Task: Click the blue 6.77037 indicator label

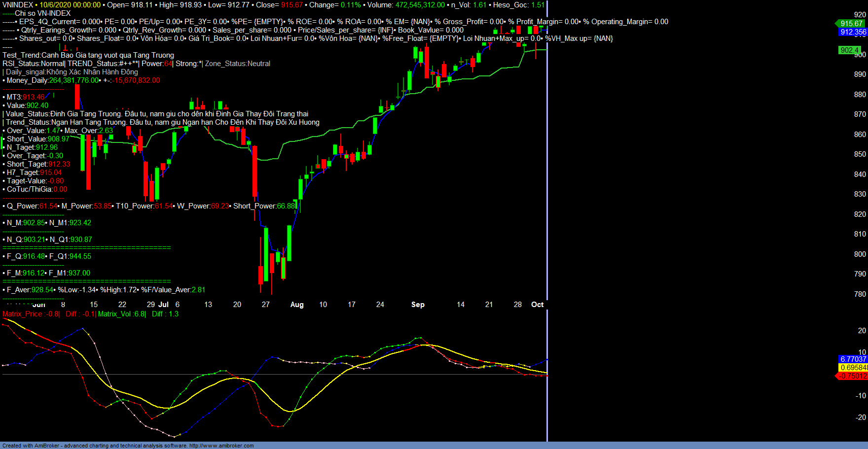Action: pyautogui.click(x=853, y=359)
